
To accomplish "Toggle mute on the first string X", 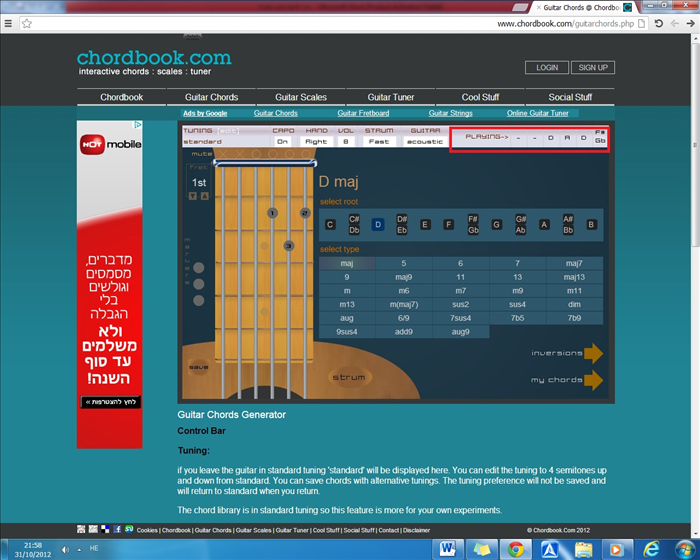I will pyautogui.click(x=223, y=154).
